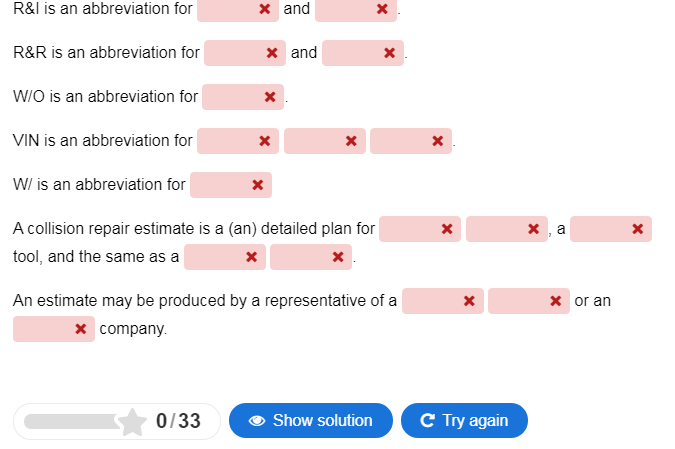Click the Try again button
The height and width of the screenshot is (449, 675).
[464, 421]
